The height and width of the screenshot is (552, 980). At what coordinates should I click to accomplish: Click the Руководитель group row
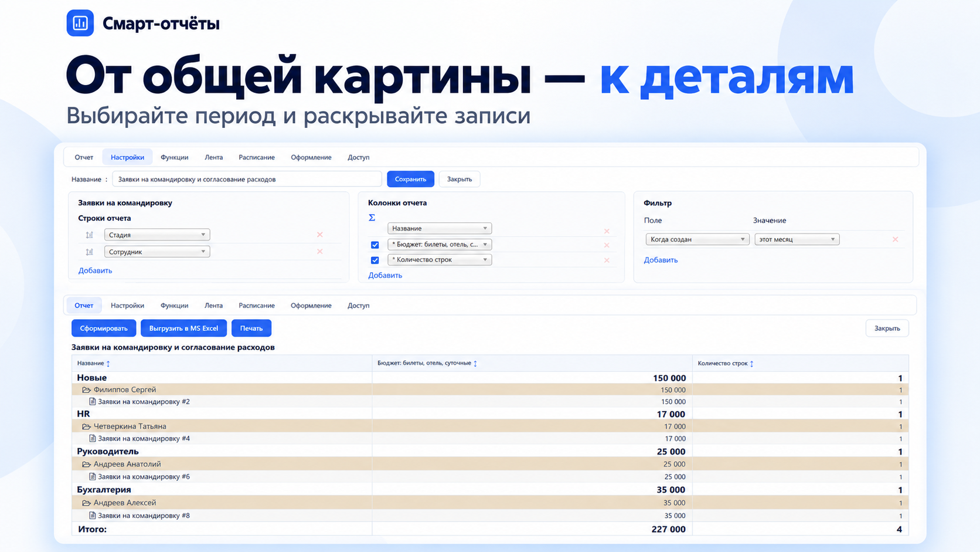(490, 452)
